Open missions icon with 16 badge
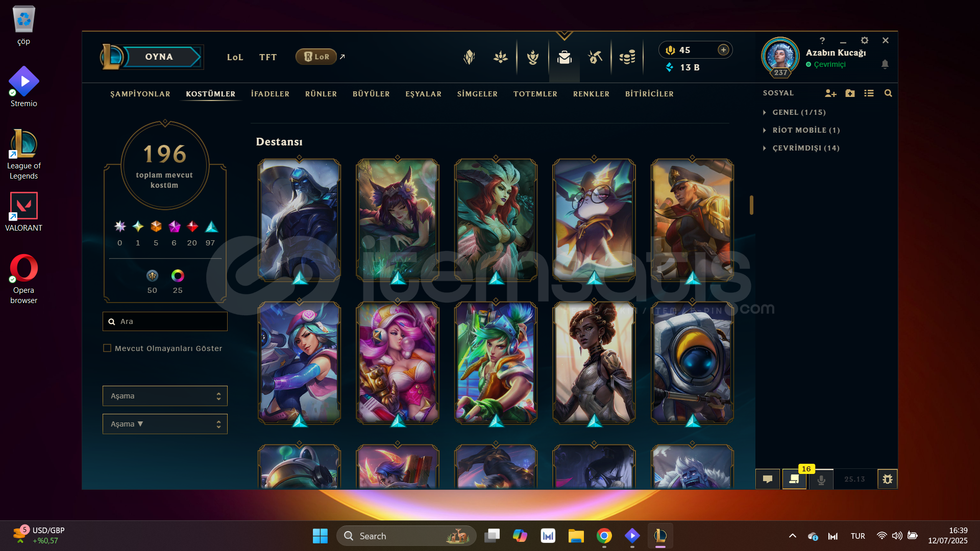980x551 pixels. pyautogui.click(x=795, y=479)
